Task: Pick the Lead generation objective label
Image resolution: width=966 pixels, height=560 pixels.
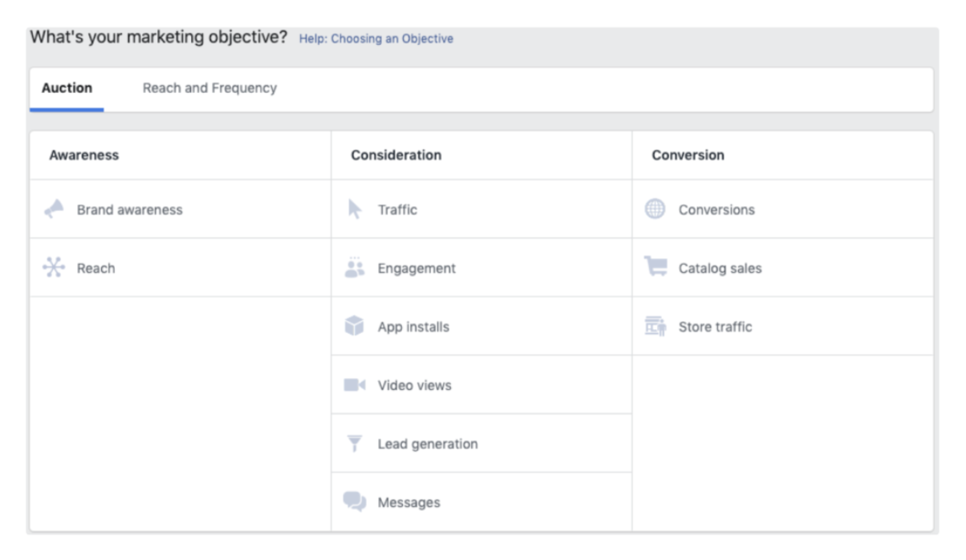Action: pyautogui.click(x=428, y=444)
